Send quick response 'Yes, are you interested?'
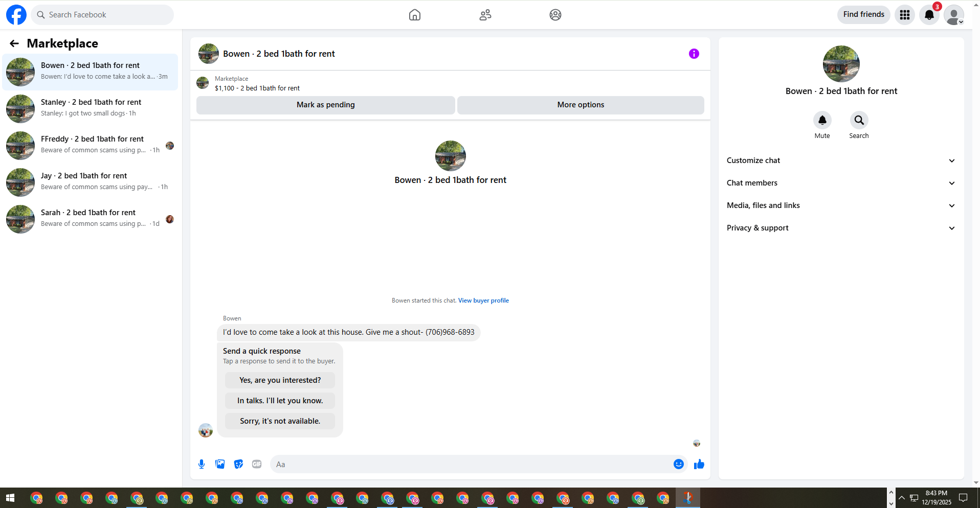 pyautogui.click(x=280, y=380)
